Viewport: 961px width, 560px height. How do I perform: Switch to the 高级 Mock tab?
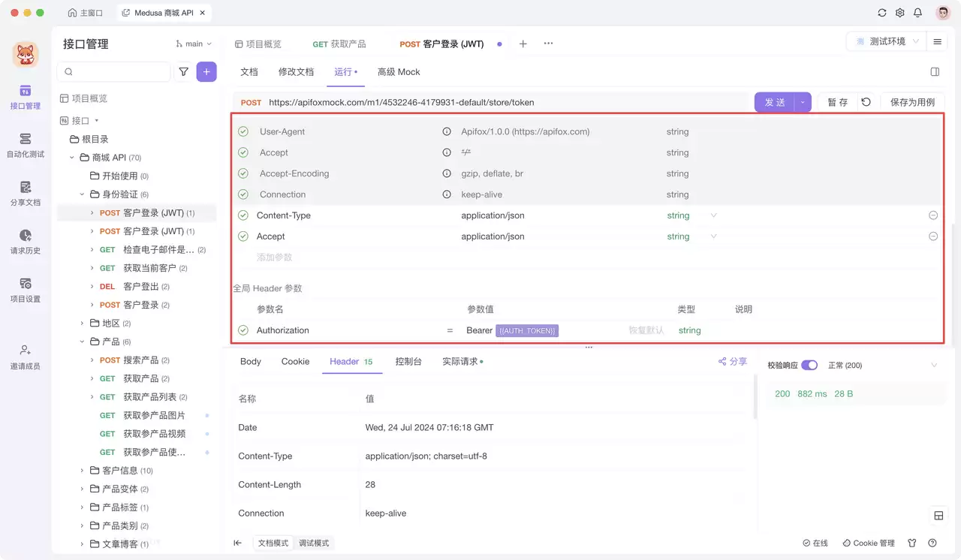[399, 72]
